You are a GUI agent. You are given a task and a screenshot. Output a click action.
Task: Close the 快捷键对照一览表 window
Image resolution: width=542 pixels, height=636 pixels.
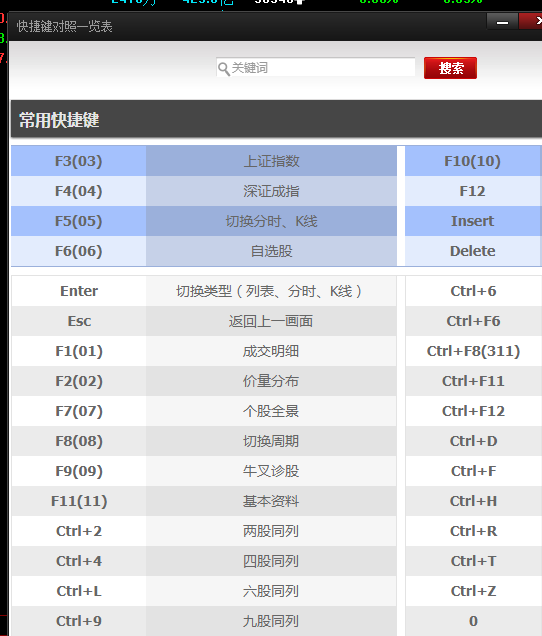click(531, 21)
